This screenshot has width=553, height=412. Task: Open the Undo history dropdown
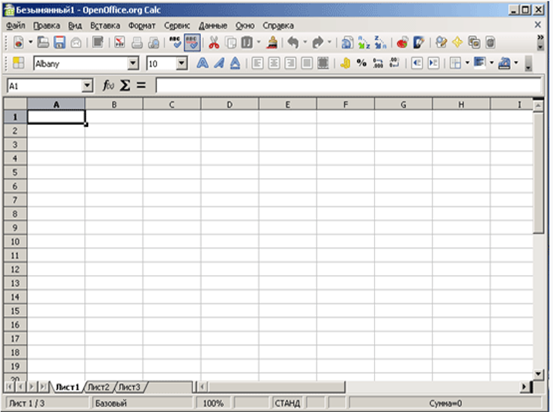pos(305,42)
